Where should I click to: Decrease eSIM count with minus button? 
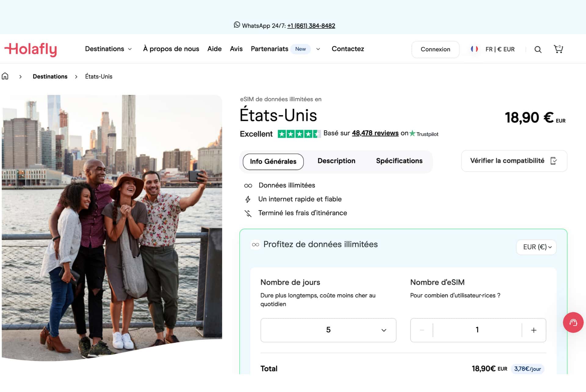pyautogui.click(x=422, y=330)
